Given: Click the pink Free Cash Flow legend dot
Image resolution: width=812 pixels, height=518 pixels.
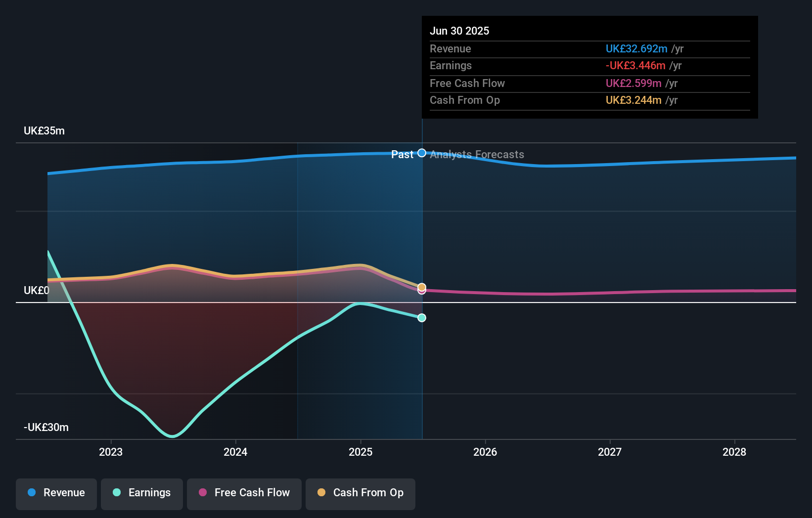Looking at the screenshot, I should click(x=203, y=493).
